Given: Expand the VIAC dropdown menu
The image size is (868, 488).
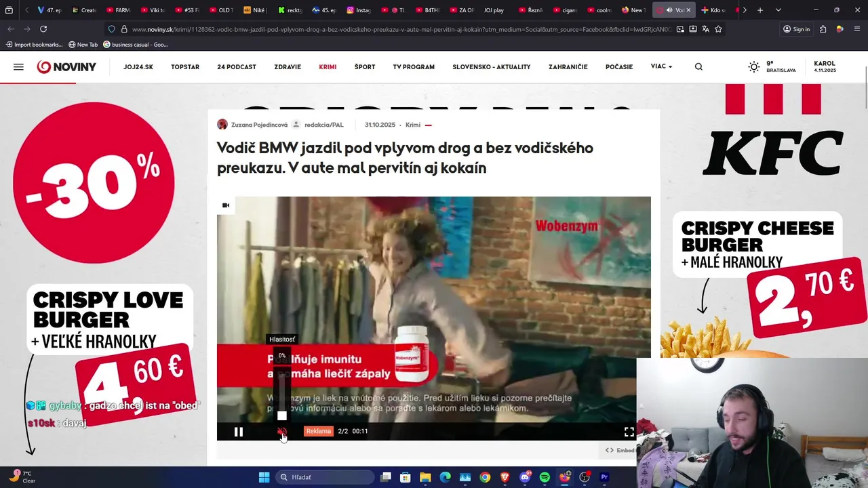Looking at the screenshot, I should click(661, 66).
